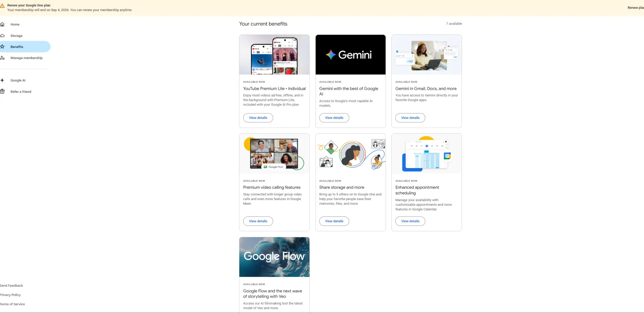Click the Gemini in Gmail card image
Viewport: 644px width, 313px height.
point(427,55)
